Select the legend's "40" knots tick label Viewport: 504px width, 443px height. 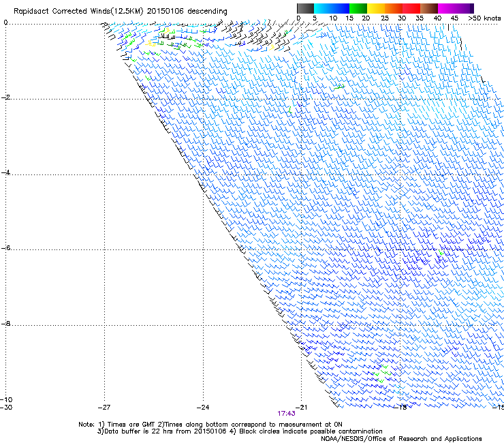coord(437,18)
